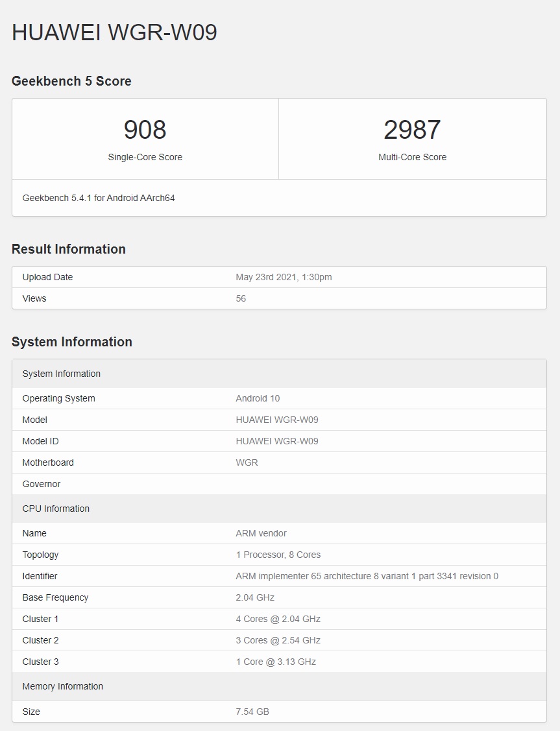Click the CPU Information header row
560x731 pixels.
(x=279, y=509)
